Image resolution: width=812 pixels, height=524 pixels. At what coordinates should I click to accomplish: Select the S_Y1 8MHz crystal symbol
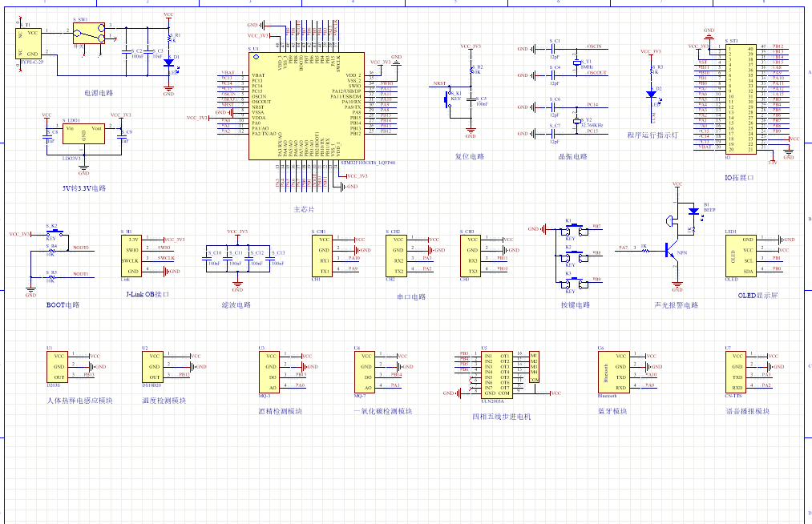pos(576,62)
